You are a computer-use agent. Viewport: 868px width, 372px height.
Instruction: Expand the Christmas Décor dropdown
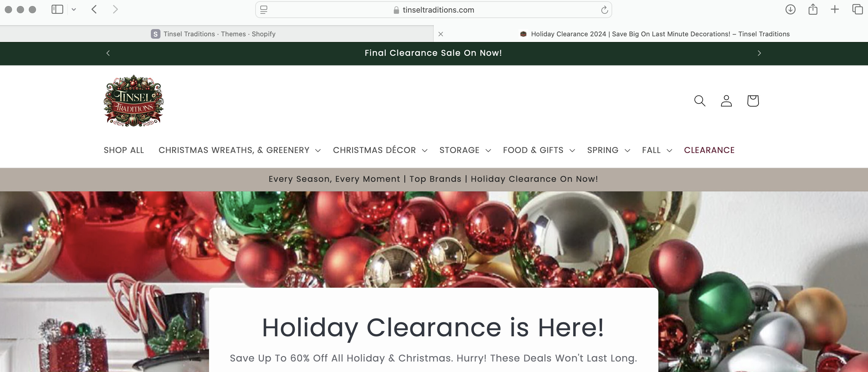(380, 150)
